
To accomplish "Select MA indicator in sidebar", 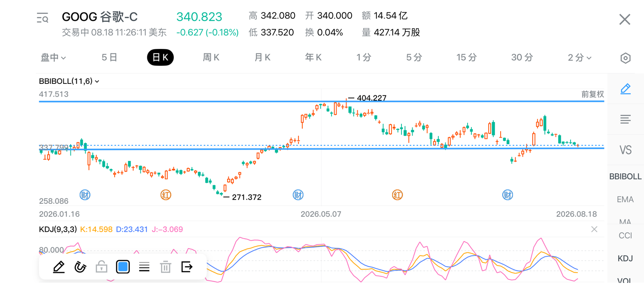I will 626,222.
